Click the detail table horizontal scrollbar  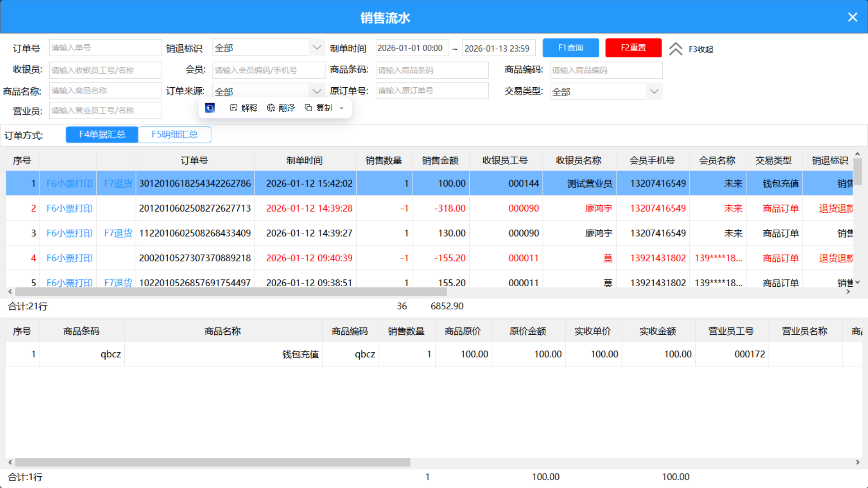coord(212,462)
